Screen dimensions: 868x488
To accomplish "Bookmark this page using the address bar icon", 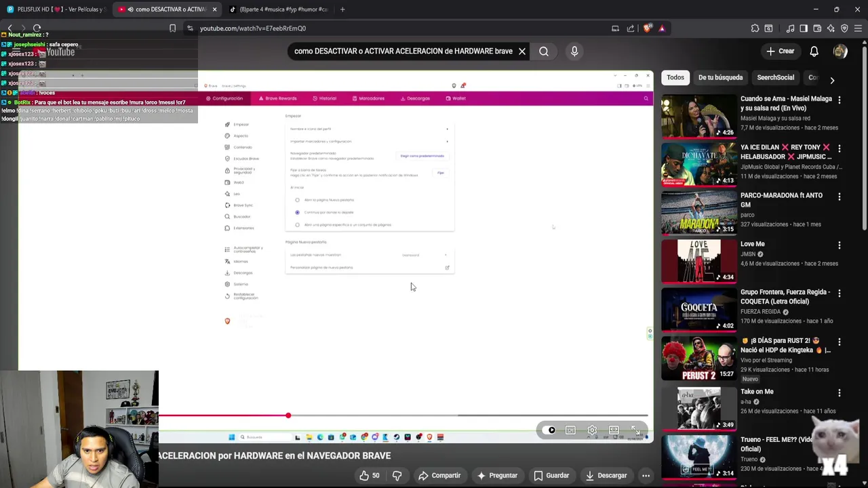I will pyautogui.click(x=172, y=28).
